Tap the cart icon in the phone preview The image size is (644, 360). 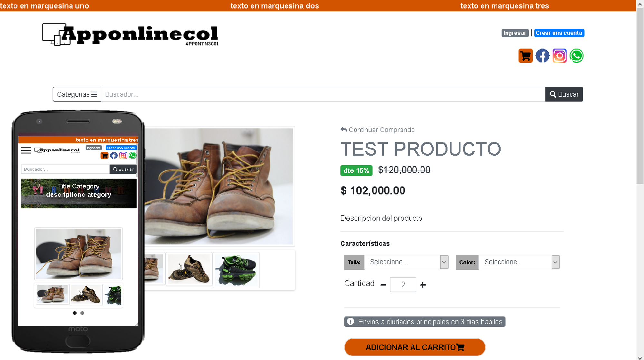pyautogui.click(x=105, y=156)
